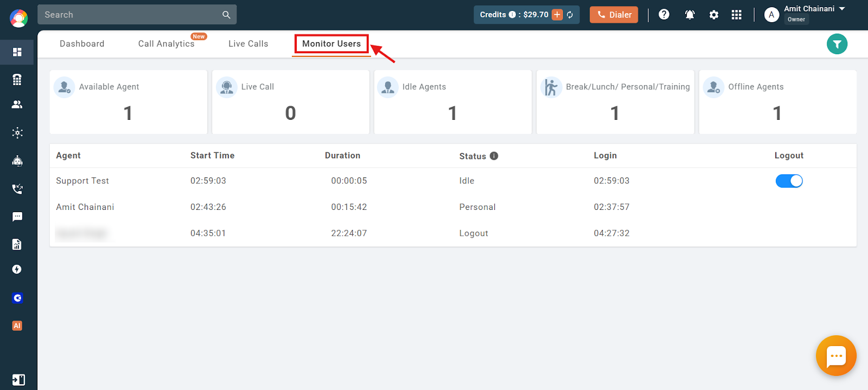Open the notifications bell icon

[x=690, y=15]
